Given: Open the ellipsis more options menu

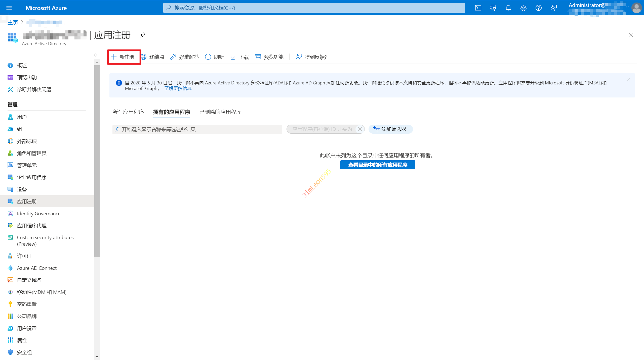Looking at the screenshot, I should (x=155, y=35).
